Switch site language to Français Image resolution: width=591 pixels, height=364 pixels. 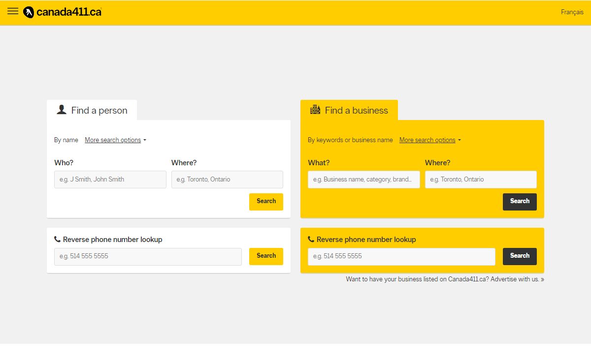click(x=572, y=12)
